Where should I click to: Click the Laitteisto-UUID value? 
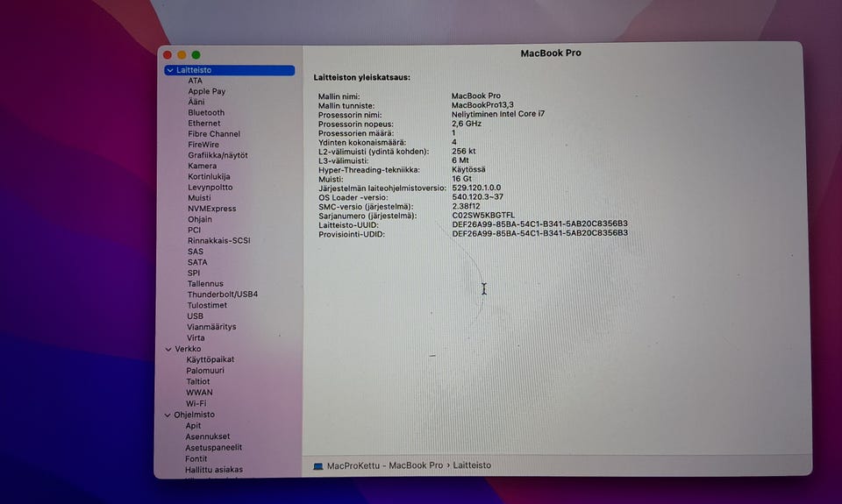(539, 224)
